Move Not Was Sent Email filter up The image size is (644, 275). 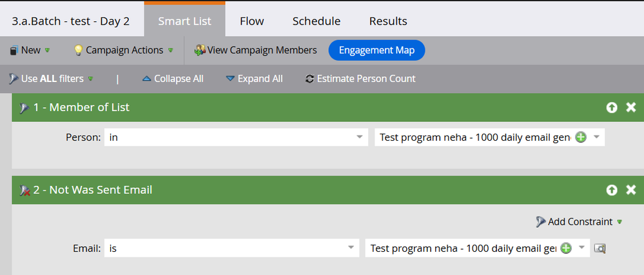[x=612, y=190]
